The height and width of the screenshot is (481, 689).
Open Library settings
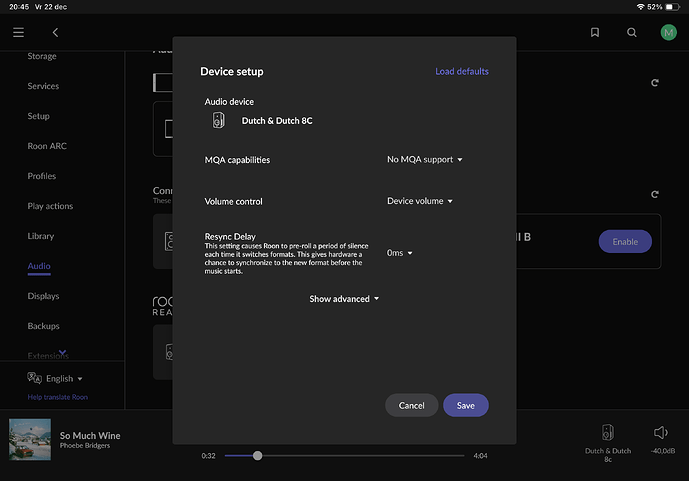(x=41, y=236)
